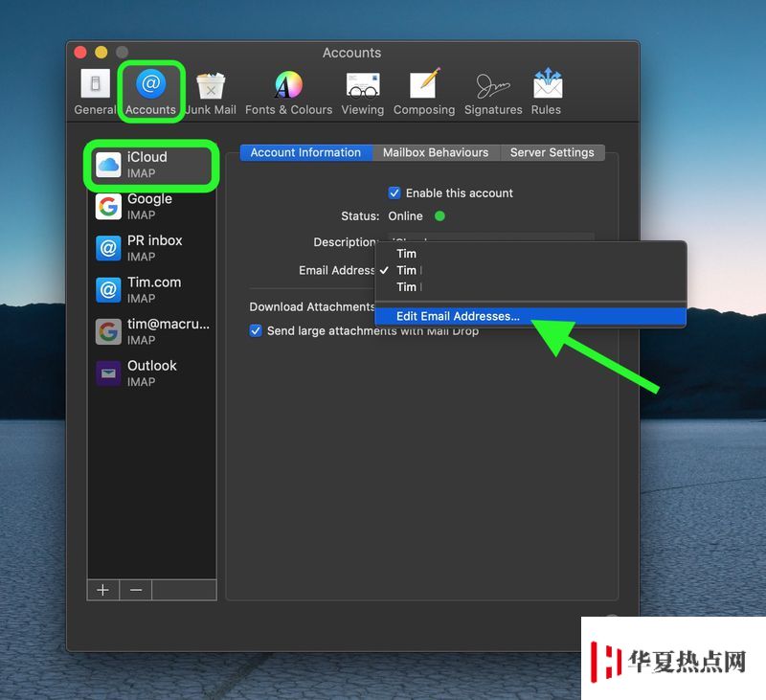Switch to Mailbox Behaviours tab
The width and height of the screenshot is (766, 700).
pos(436,152)
